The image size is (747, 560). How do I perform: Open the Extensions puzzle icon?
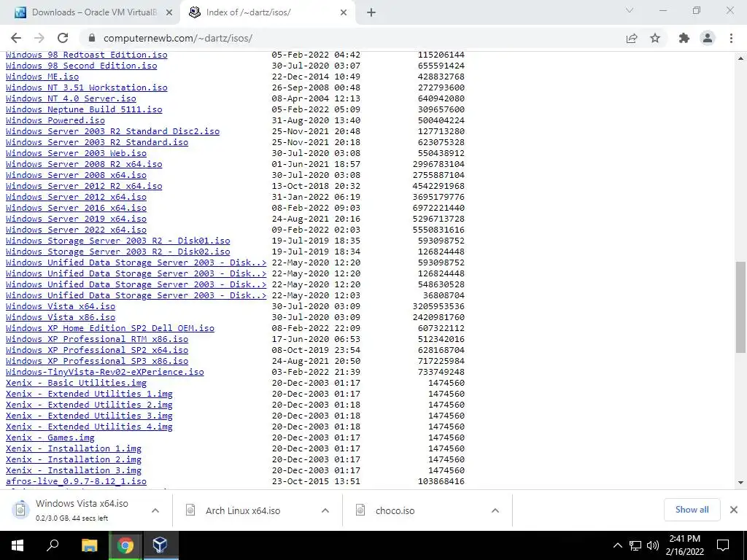684,38
